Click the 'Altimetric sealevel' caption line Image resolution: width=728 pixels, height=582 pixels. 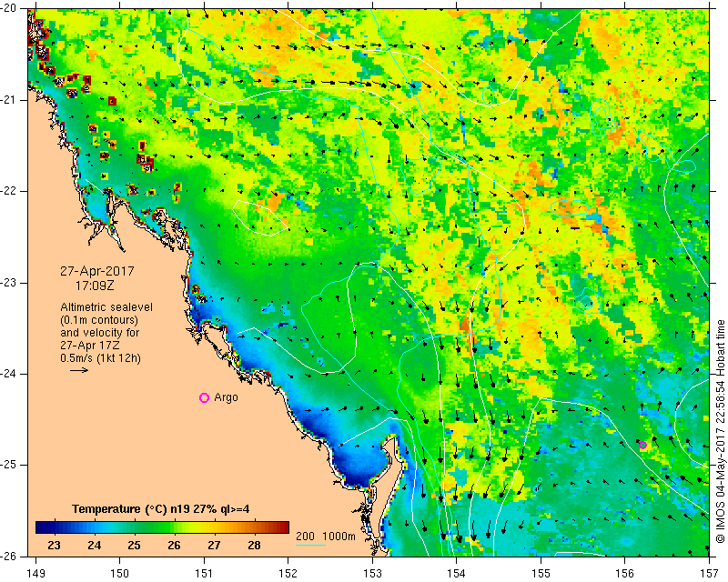tap(106, 307)
